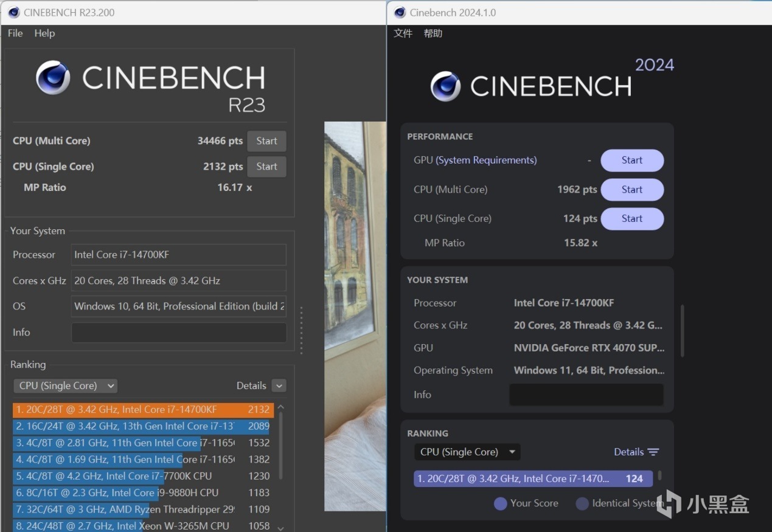Click the NVIDIA GeForce RTX 4070 SUP... GPU value
Viewport: 772px width, 532px height.
click(589, 348)
